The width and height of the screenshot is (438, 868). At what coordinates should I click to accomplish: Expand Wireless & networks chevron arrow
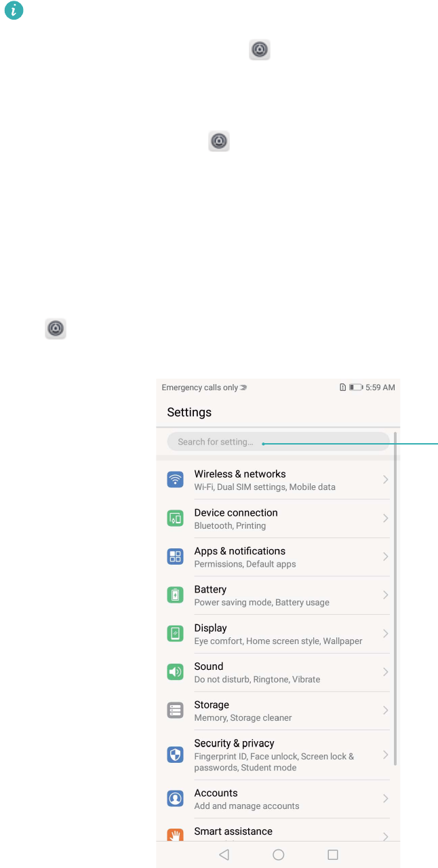[385, 480]
